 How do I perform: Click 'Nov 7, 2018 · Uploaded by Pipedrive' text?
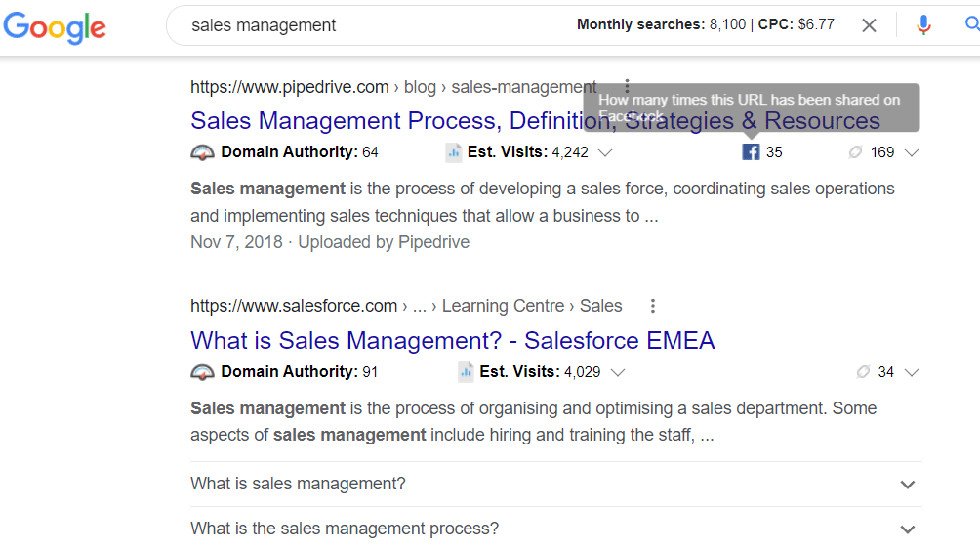tap(330, 242)
